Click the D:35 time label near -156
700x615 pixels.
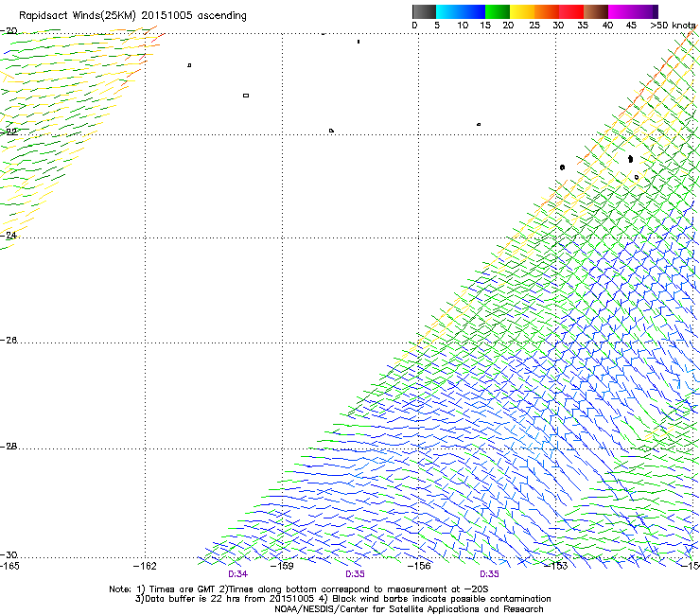[489, 574]
